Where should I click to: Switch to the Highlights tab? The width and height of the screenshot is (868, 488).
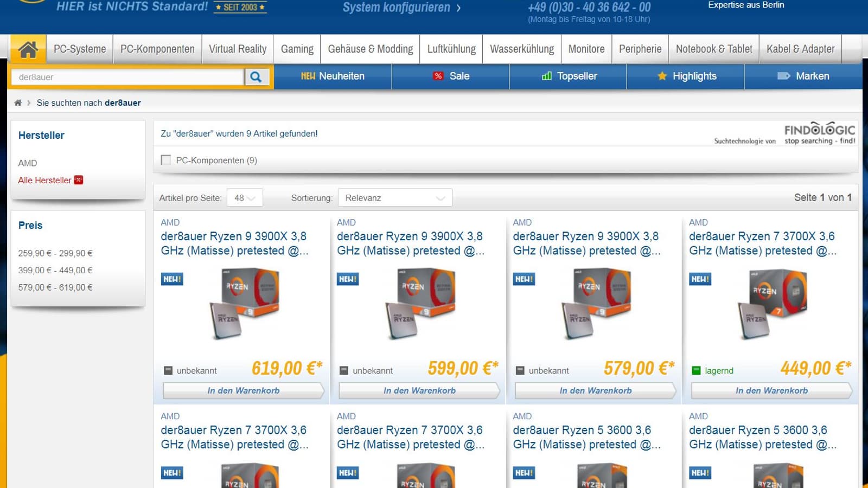point(686,76)
